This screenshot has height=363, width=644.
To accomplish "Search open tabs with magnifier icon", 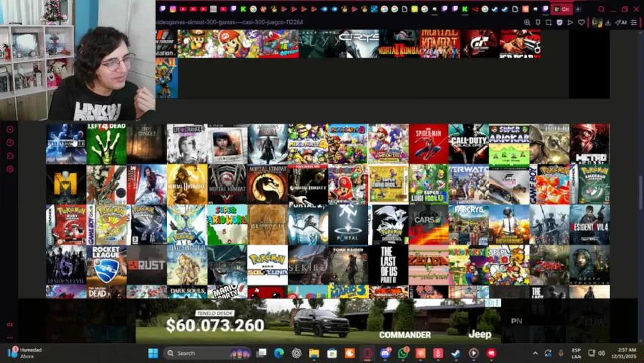I will tap(601, 9).
